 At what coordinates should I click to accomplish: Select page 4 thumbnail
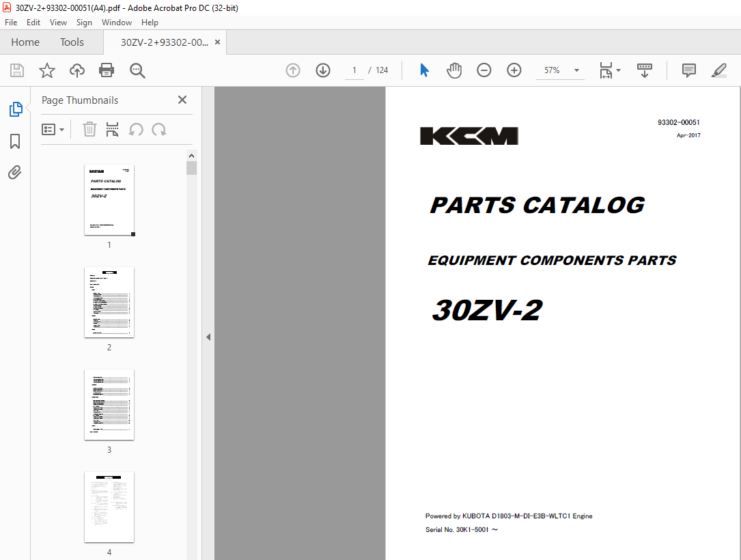tap(109, 507)
